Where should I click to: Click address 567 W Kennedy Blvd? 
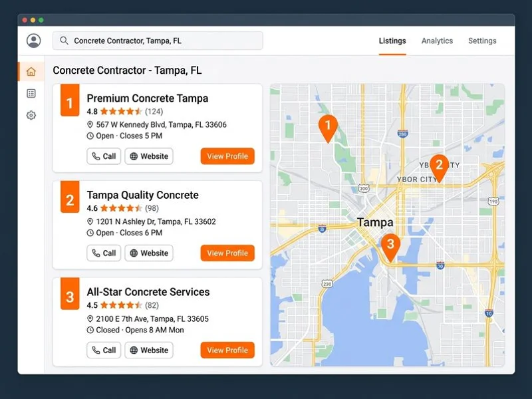[161, 124]
